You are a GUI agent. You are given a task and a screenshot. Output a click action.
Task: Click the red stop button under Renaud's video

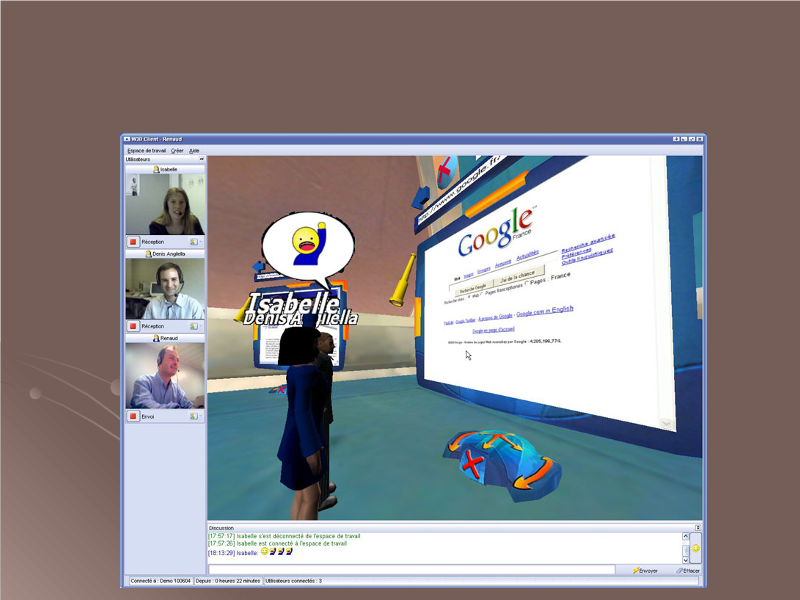(x=133, y=416)
